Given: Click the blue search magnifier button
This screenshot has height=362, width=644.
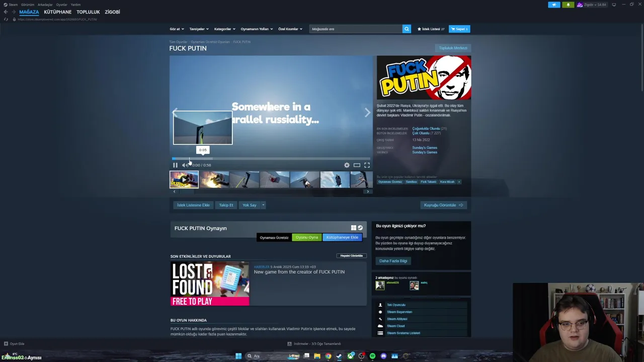Looking at the screenshot, I should point(407,29).
